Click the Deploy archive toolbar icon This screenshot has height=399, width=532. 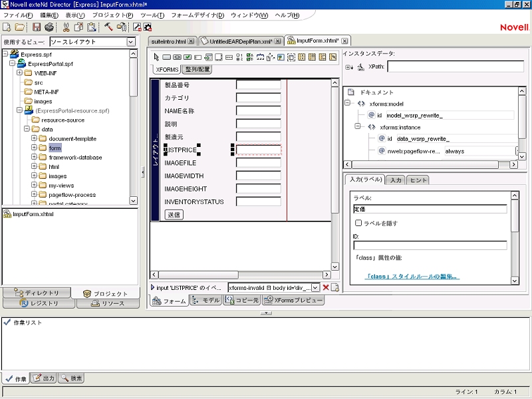click(122, 27)
